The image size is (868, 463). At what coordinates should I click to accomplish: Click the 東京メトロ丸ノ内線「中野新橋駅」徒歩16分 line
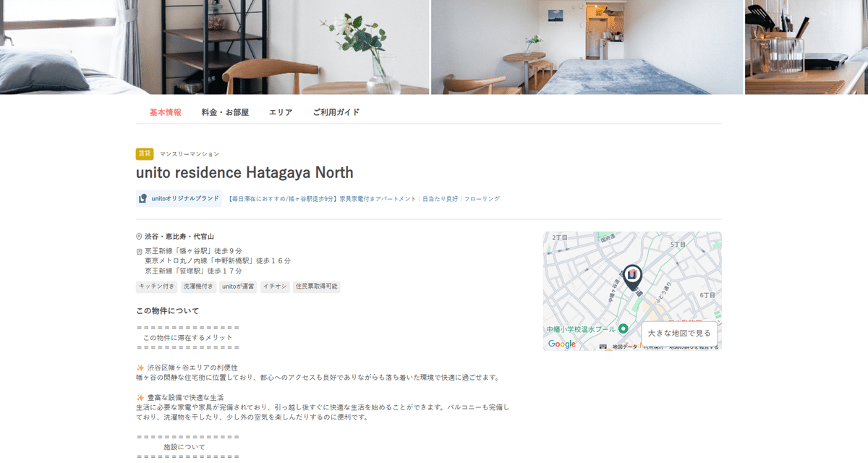[218, 261]
